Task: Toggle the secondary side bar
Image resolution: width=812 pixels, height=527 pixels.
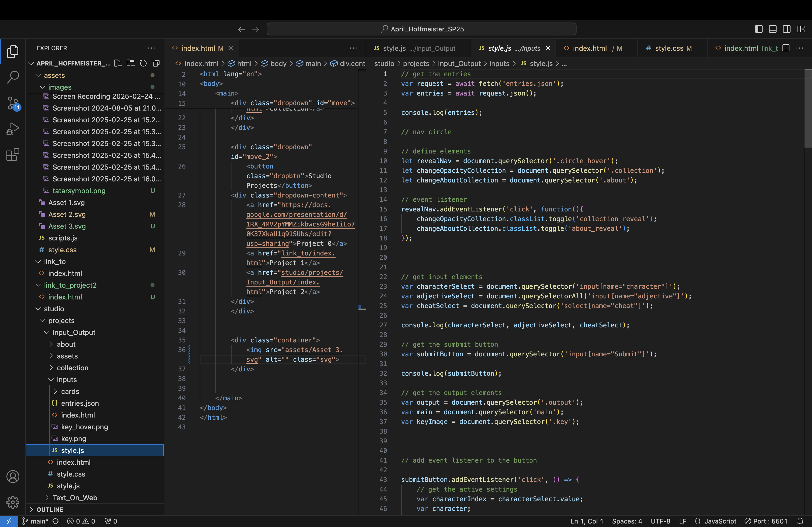Action: pyautogui.click(x=786, y=29)
